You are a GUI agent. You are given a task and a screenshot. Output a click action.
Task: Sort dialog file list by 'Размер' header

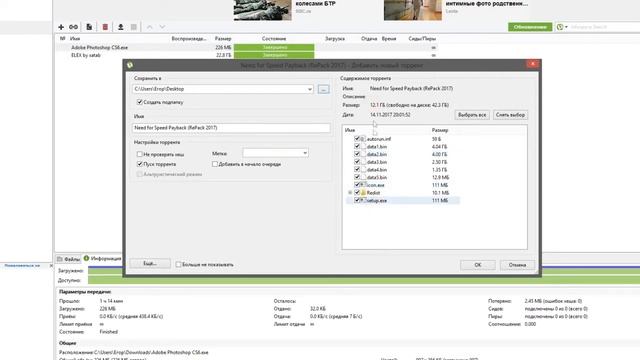point(440,130)
